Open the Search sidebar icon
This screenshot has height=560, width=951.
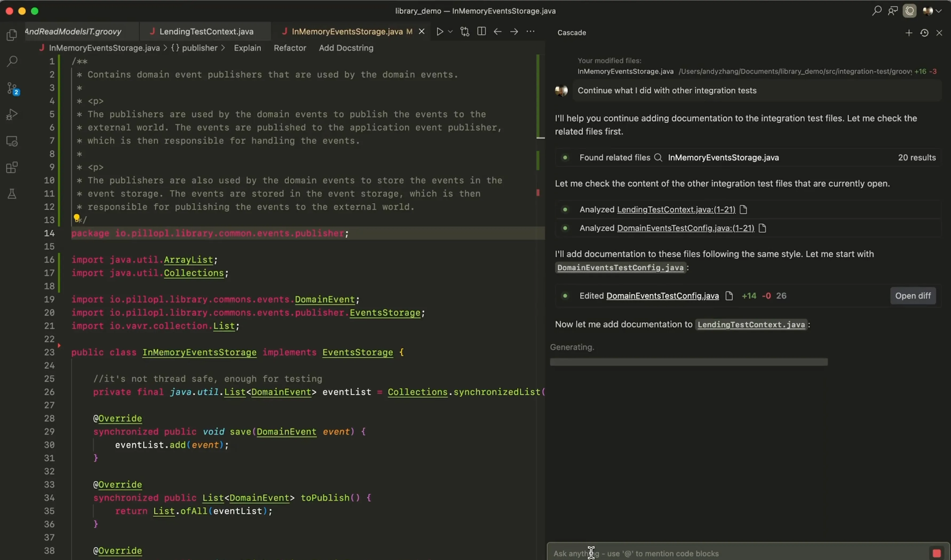[12, 61]
